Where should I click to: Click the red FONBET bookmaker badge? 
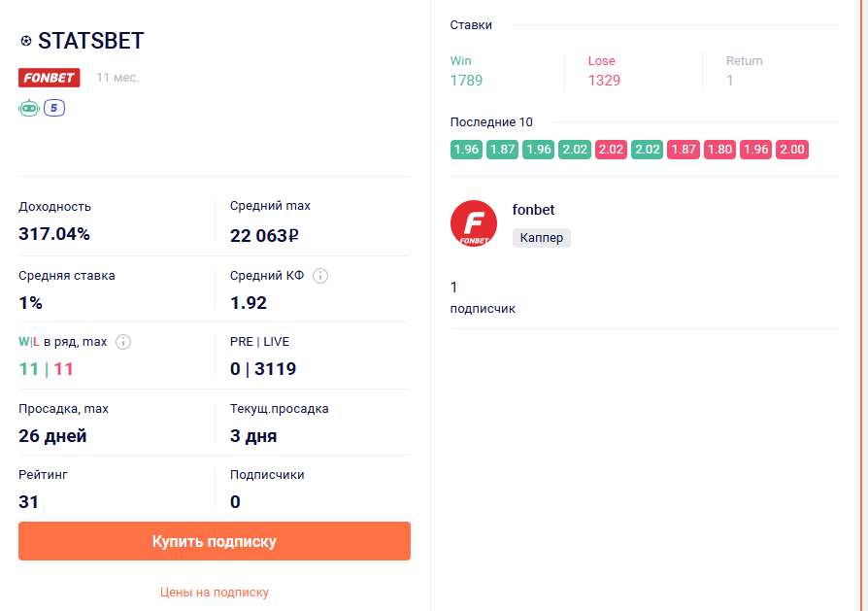[50, 78]
